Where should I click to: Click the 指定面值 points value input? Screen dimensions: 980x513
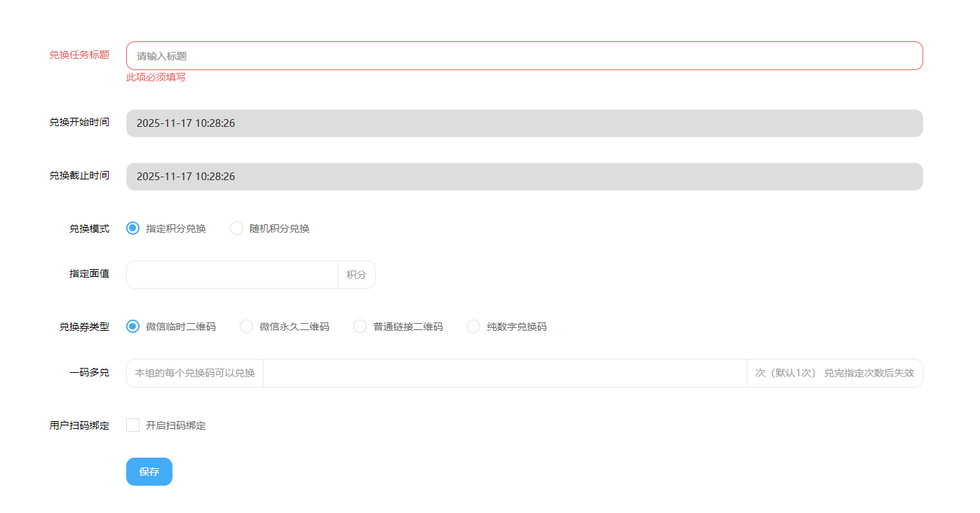[231, 274]
